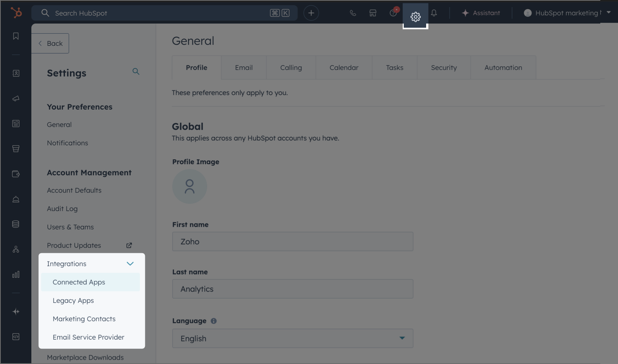Click the "These preferences only apply to you." text
This screenshot has width=618, height=364.
click(x=230, y=93)
